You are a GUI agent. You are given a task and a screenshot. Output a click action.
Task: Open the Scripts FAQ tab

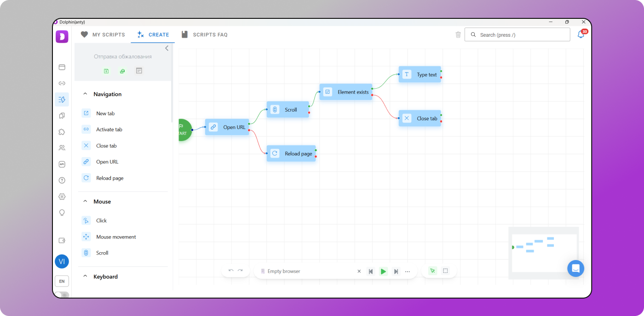(x=205, y=34)
